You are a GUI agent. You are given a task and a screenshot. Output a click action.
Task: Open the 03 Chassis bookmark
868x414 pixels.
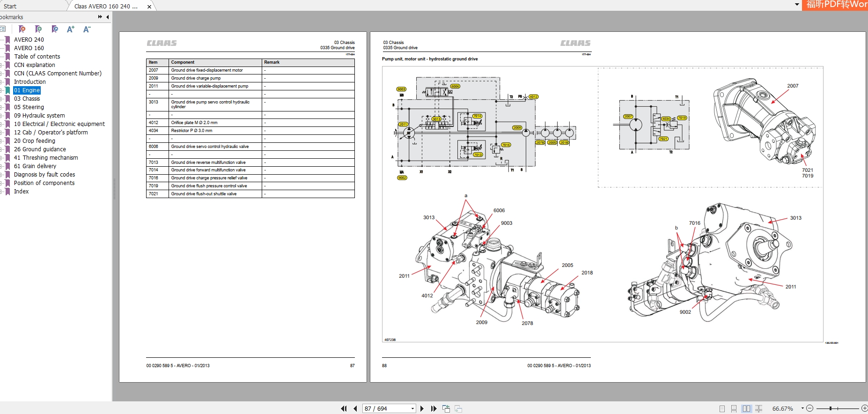point(27,99)
